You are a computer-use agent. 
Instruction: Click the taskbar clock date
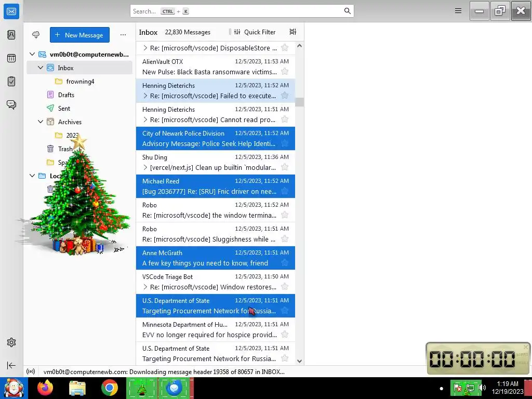508,392
